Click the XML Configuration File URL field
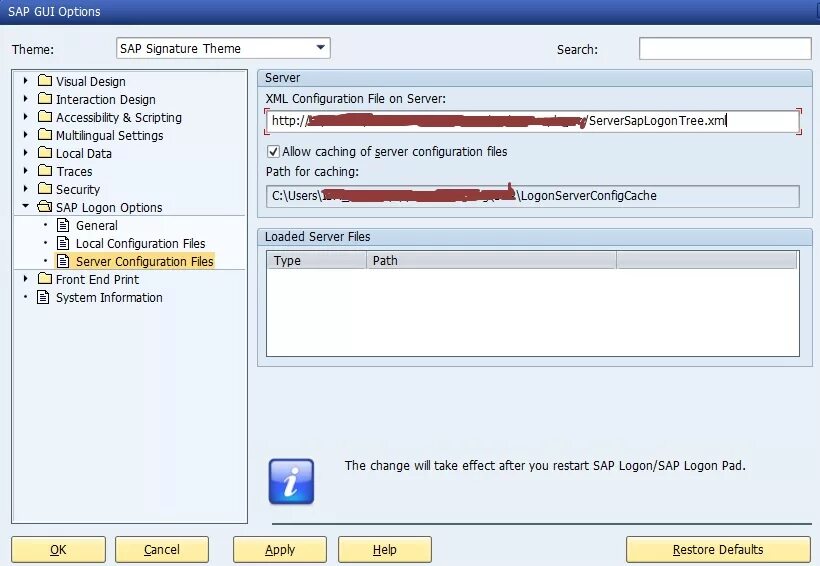Viewport: 820px width, 566px height. pos(532,121)
